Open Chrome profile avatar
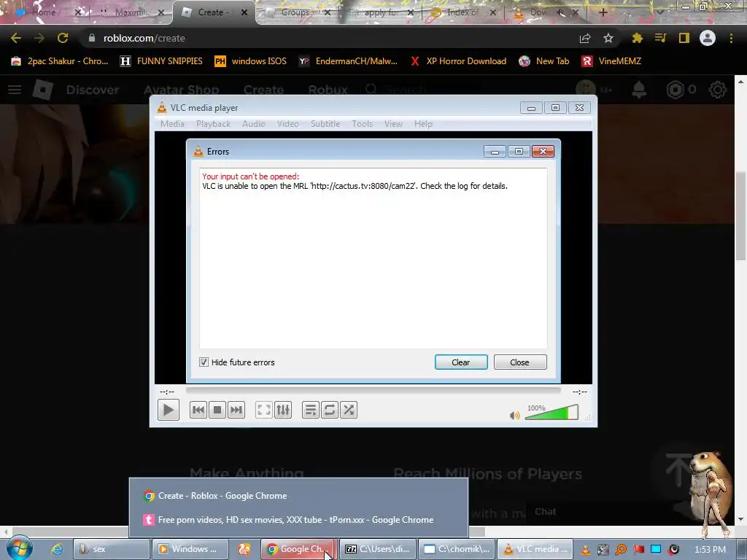The width and height of the screenshot is (747, 560). tap(708, 38)
